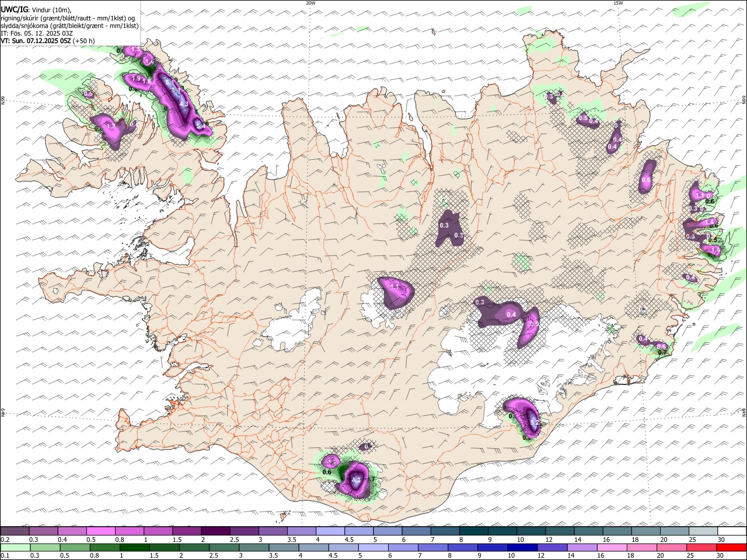Click the 20W longitude label

click(310, 3)
